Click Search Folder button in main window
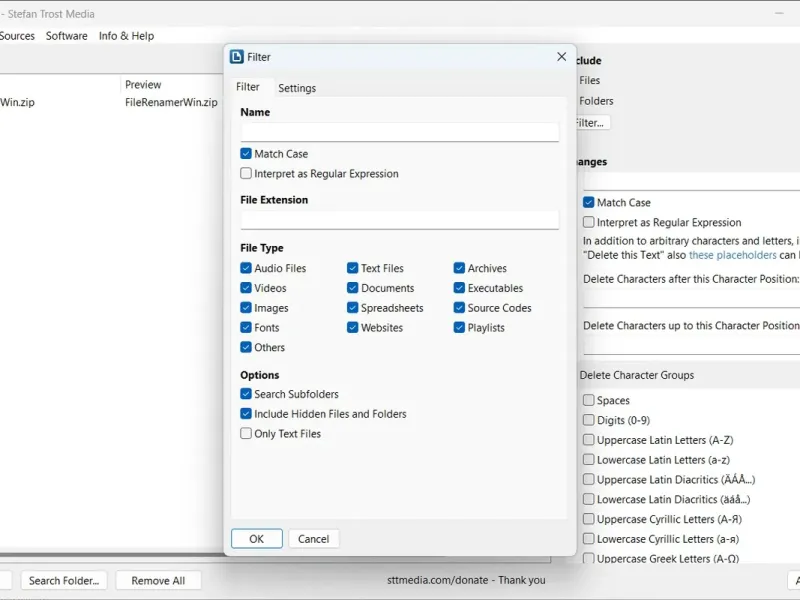Image resolution: width=800 pixels, height=600 pixels. [x=64, y=581]
